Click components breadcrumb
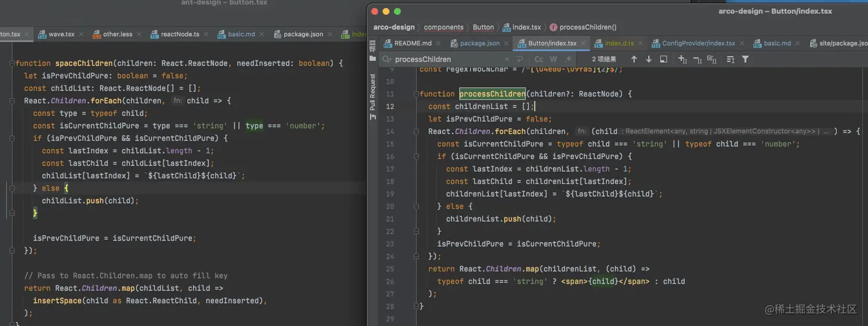The width and height of the screenshot is (868, 326). click(444, 27)
